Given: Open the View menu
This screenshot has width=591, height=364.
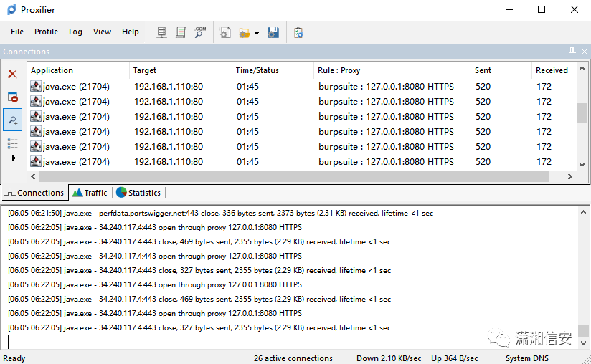Looking at the screenshot, I should tap(102, 32).
